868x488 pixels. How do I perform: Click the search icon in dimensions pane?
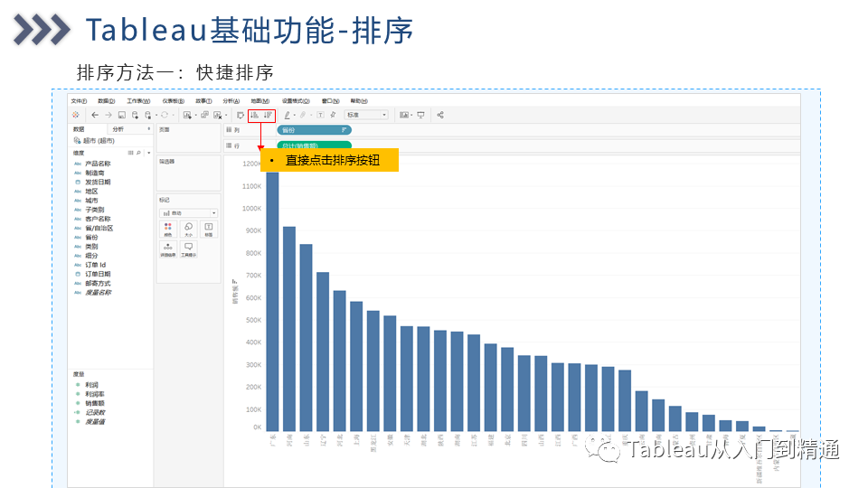[138, 153]
